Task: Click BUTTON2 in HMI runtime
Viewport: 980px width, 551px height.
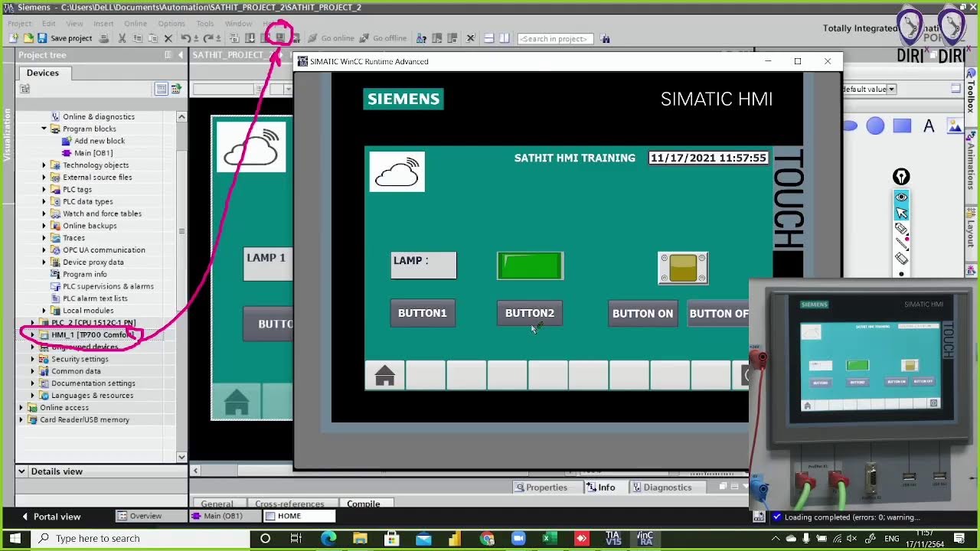Action: (530, 313)
